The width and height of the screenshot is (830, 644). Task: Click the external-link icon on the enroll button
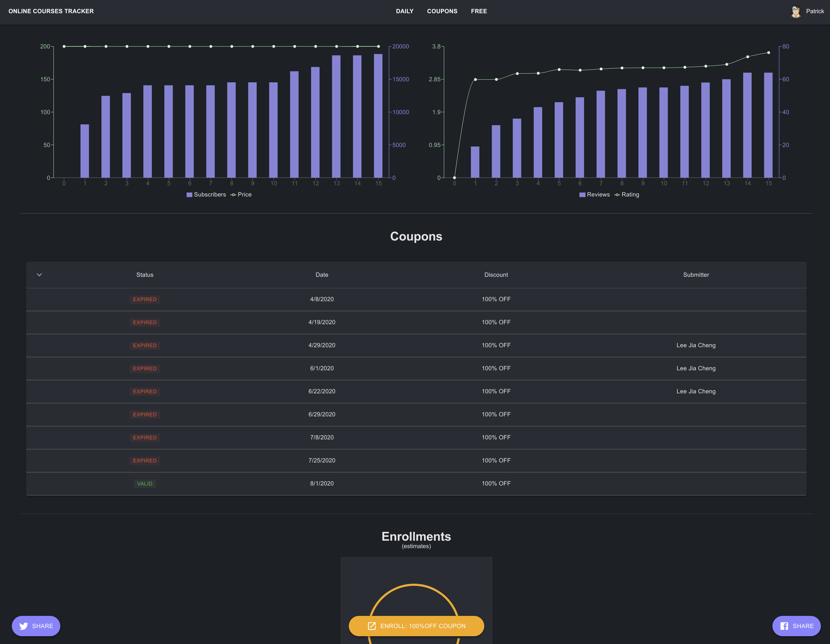pos(372,626)
